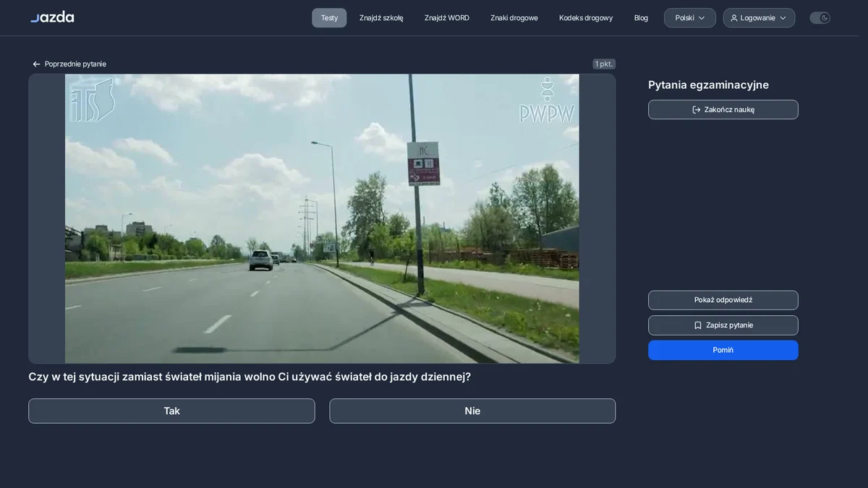This screenshot has width=868, height=488.
Task: Click the chevron next to Polski
Action: point(702,18)
